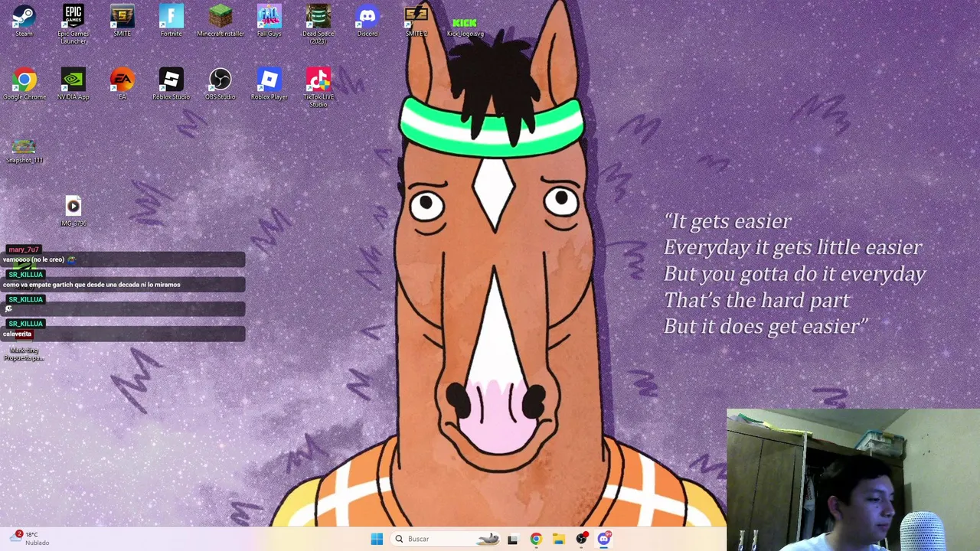Screen dimensions: 980x551
Task: Select the MinecraftInstaller desktop icon
Action: click(x=220, y=21)
